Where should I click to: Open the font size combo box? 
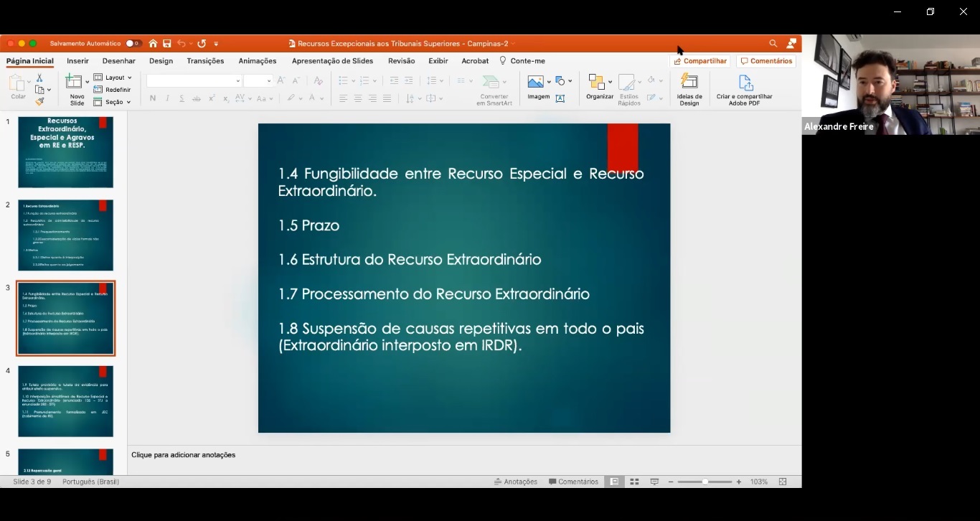[258, 80]
